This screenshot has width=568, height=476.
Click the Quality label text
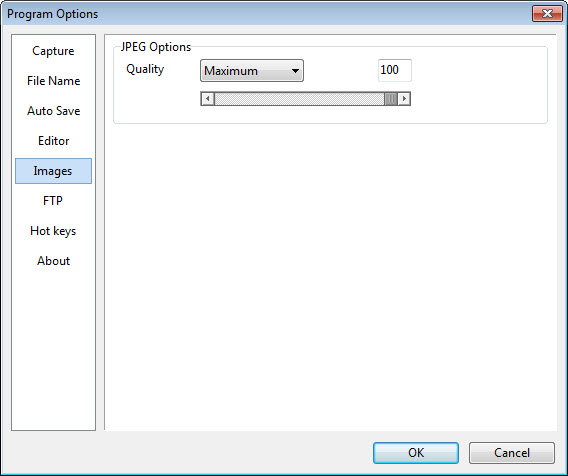[145, 69]
